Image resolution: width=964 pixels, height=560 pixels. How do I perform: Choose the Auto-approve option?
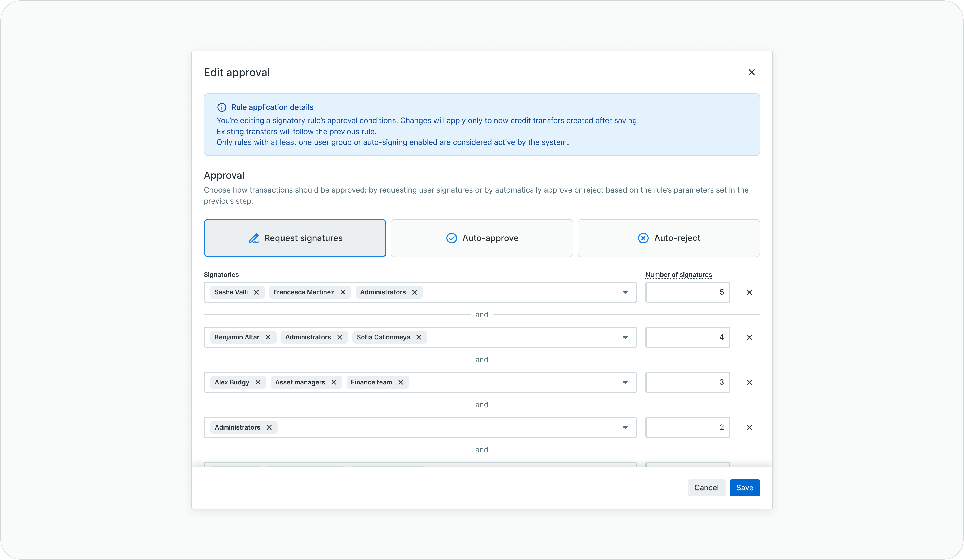[x=482, y=238]
